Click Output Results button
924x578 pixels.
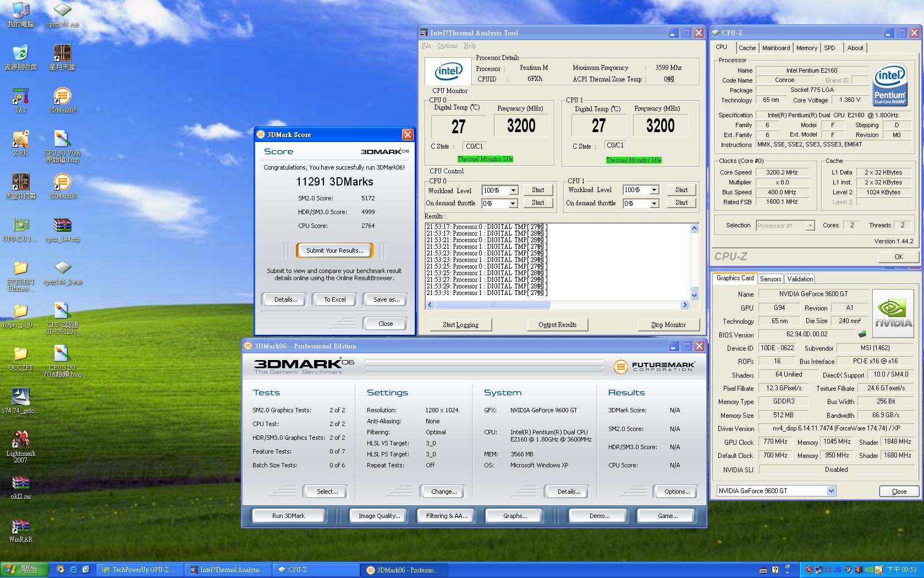point(557,325)
